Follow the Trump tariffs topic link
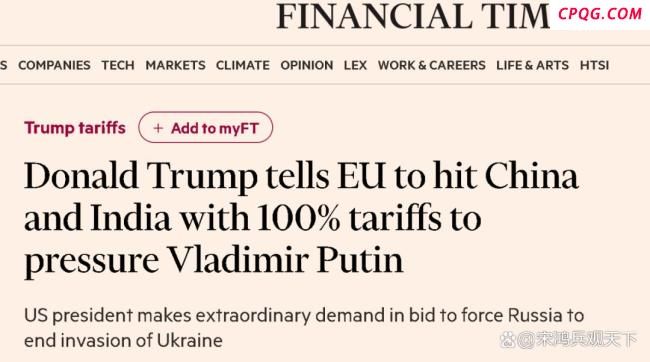Viewport: 650px width, 362px height. 75,128
